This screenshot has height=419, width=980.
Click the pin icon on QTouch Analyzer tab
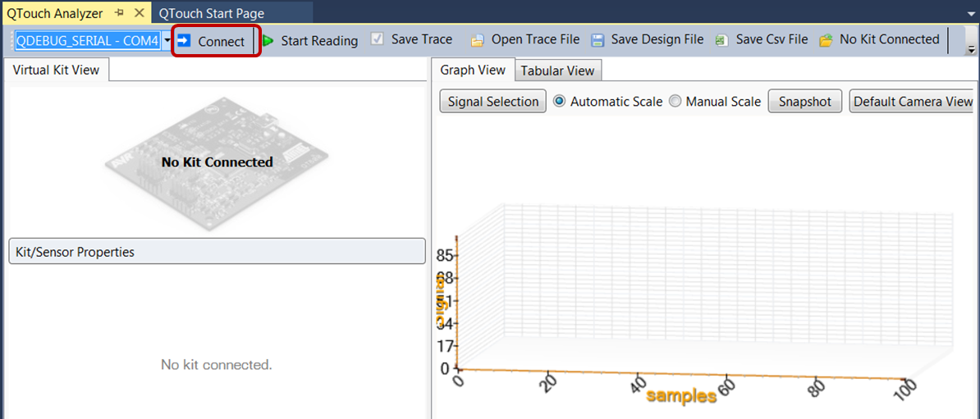point(119,13)
